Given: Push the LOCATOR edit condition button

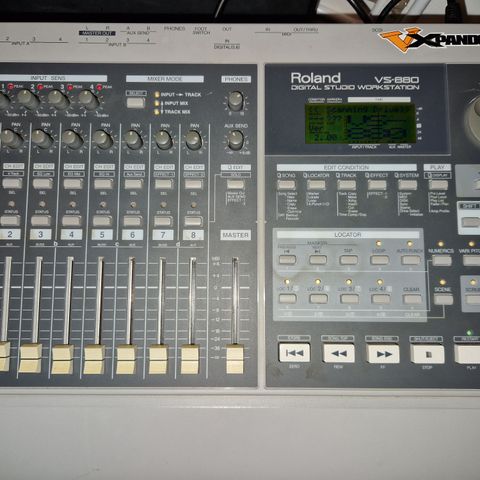Looking at the screenshot, I should 316,184.
